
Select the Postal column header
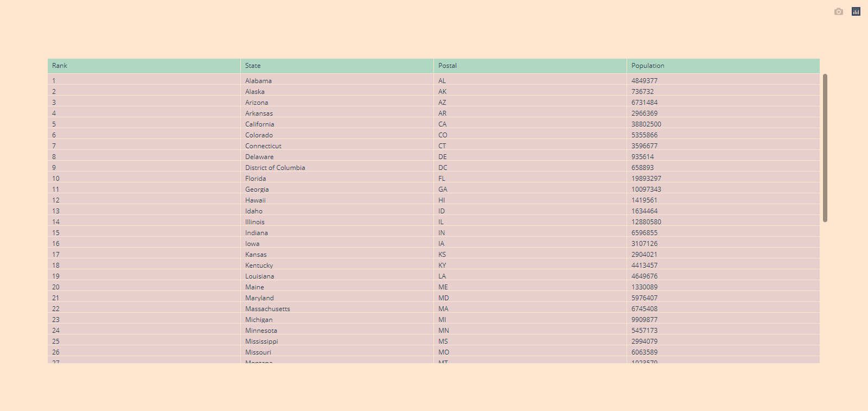[x=530, y=66]
